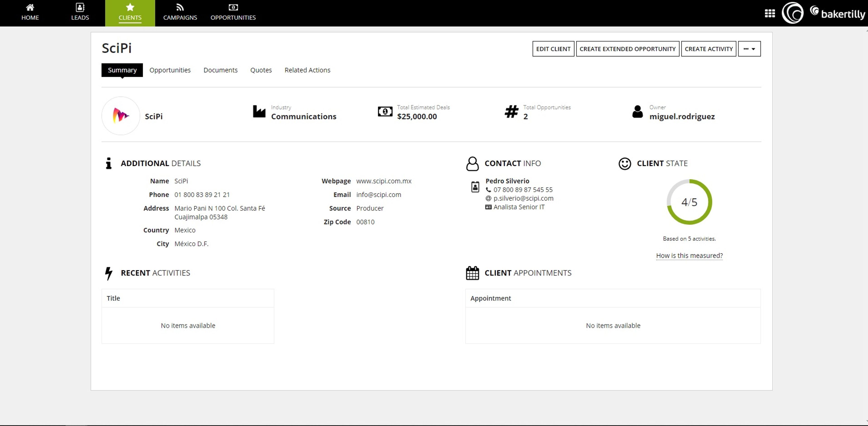Click the Create Activity button

[x=709, y=49]
